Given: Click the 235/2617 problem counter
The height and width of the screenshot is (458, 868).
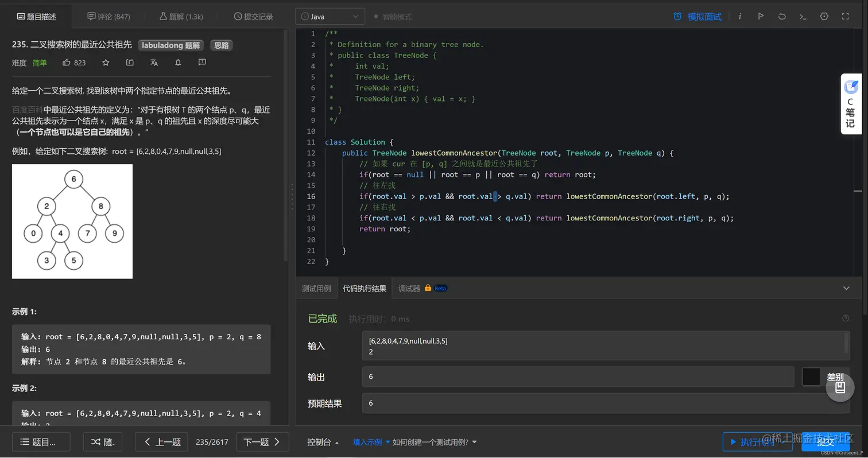Looking at the screenshot, I should (x=212, y=442).
